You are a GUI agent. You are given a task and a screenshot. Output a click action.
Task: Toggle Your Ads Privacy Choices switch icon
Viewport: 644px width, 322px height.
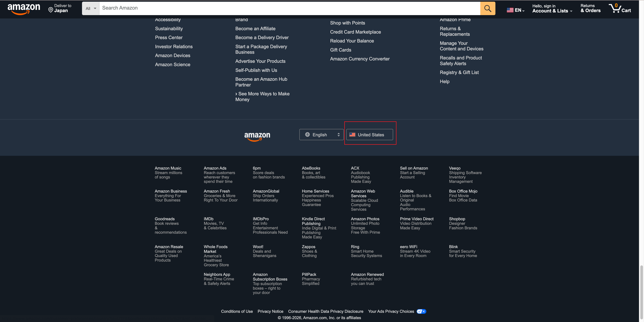(x=421, y=311)
